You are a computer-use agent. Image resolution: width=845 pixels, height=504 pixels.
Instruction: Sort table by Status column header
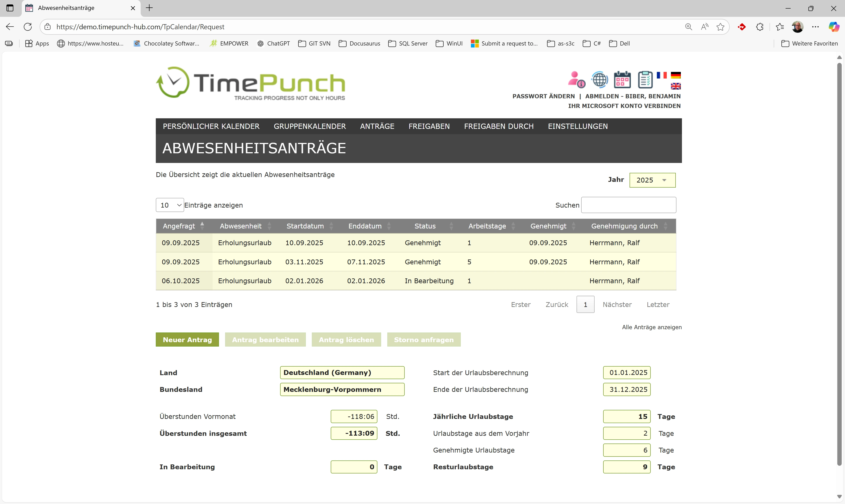coord(425,226)
